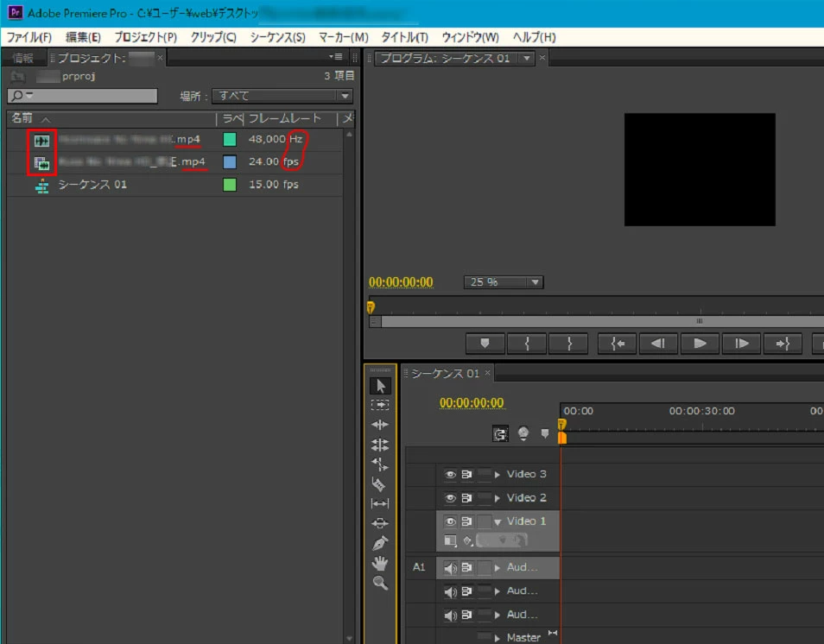Select the Slip tool
824x644 pixels.
[380, 504]
